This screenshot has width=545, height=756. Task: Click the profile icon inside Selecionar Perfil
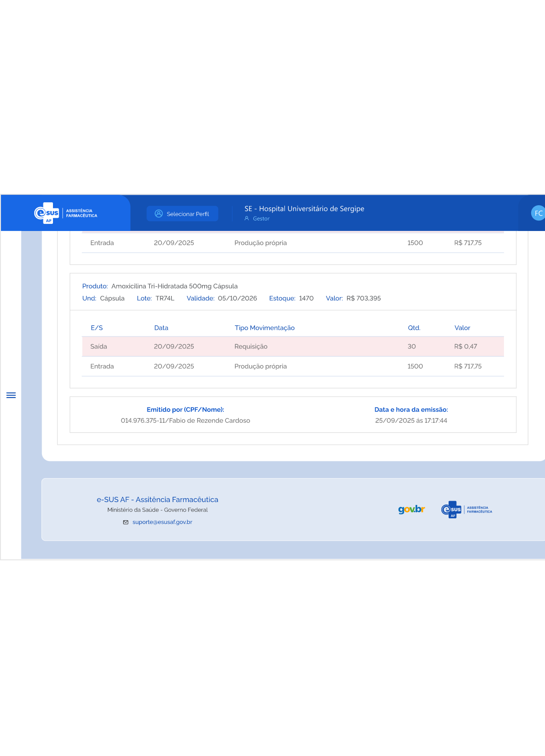(x=159, y=214)
